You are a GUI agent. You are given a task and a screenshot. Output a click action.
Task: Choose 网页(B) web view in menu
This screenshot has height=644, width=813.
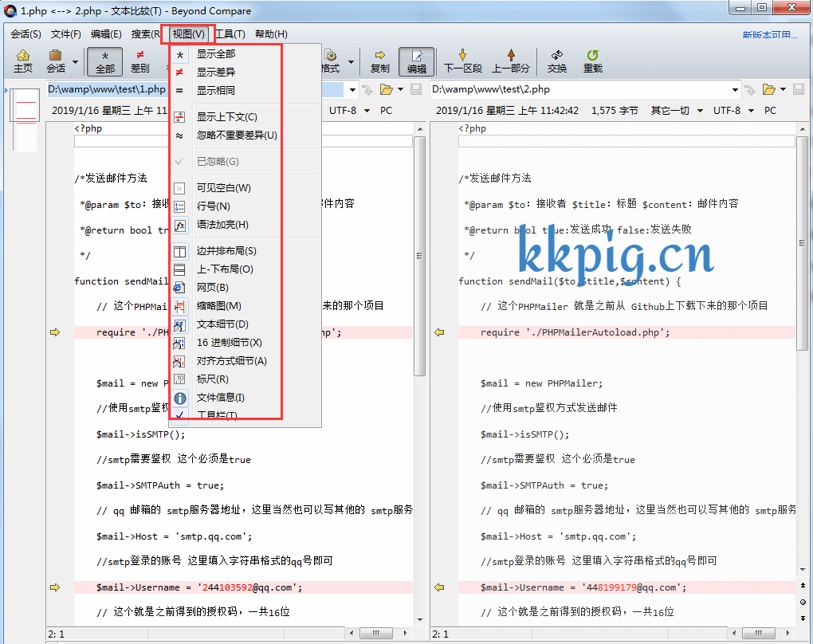tap(245, 287)
